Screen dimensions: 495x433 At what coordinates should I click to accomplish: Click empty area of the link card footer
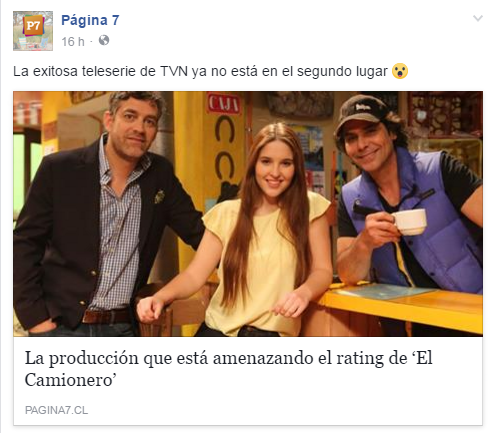(283, 410)
